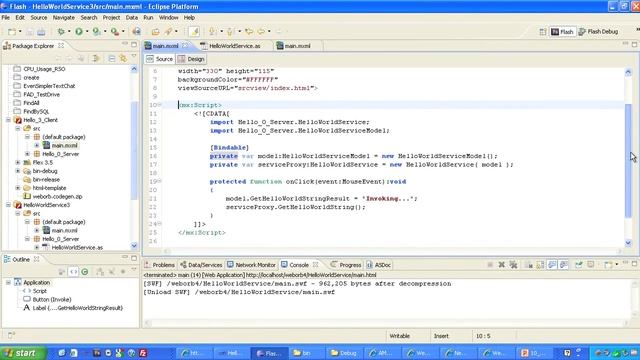The height and width of the screenshot is (360, 640).
Task: Expand the Flex 3.5 library node
Action: click(18, 162)
